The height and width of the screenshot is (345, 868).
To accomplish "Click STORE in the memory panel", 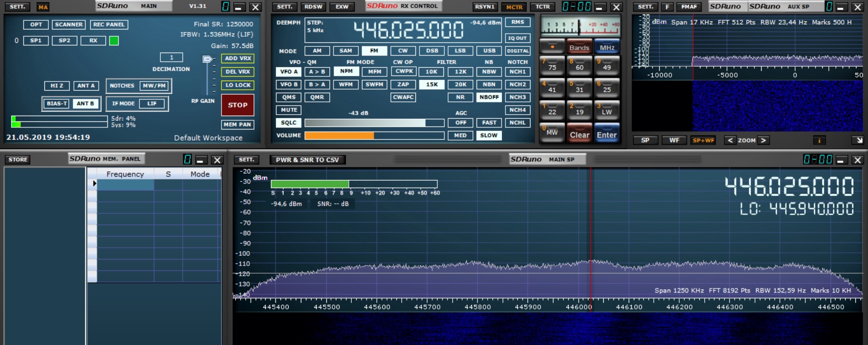I will click(x=18, y=160).
